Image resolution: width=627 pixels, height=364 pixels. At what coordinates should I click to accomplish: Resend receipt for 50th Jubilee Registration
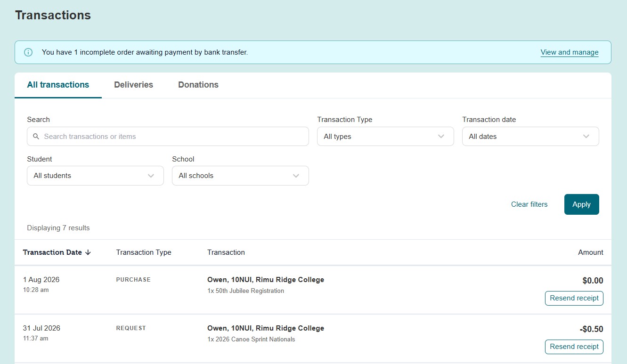(x=574, y=298)
